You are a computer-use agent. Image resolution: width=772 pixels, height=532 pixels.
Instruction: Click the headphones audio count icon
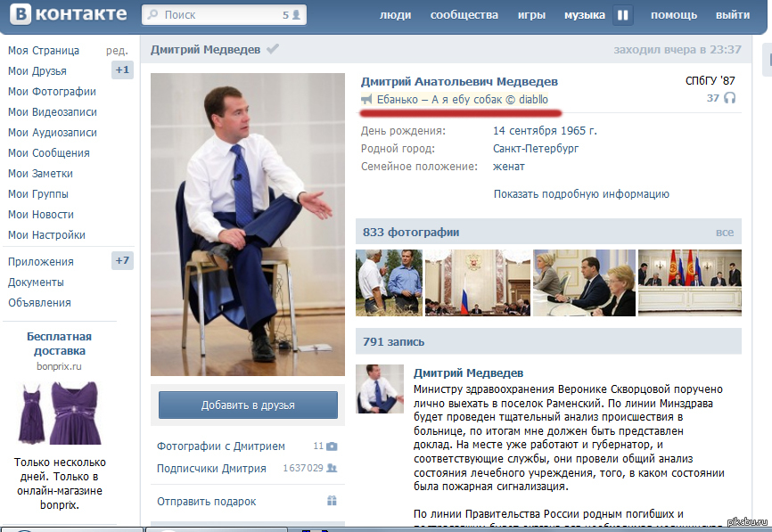(x=730, y=98)
